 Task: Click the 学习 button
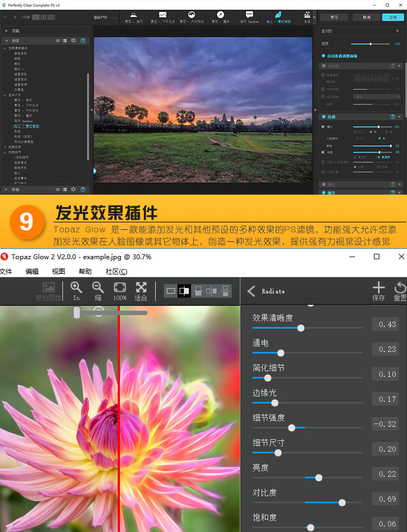(334, 17)
